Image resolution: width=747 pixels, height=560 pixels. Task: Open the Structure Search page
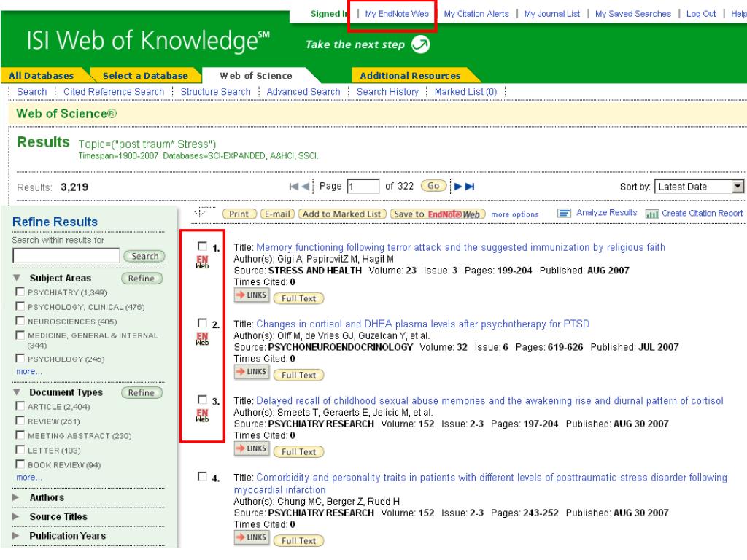click(x=216, y=92)
